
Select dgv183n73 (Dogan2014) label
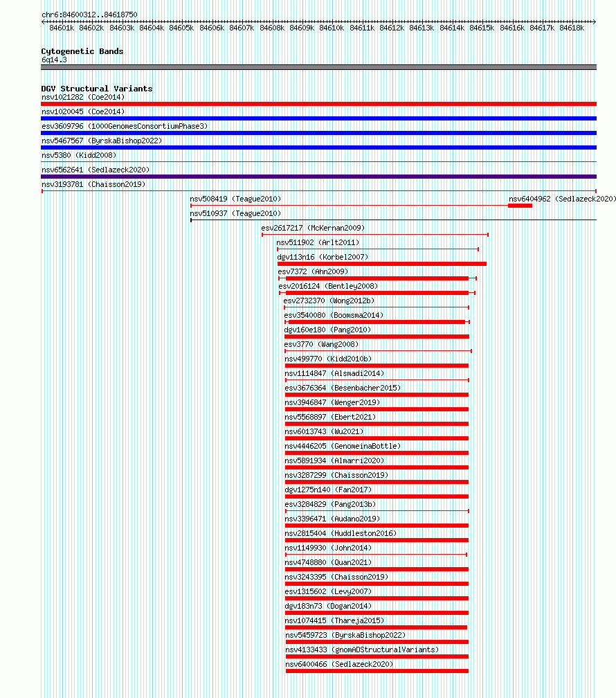pyautogui.click(x=328, y=607)
